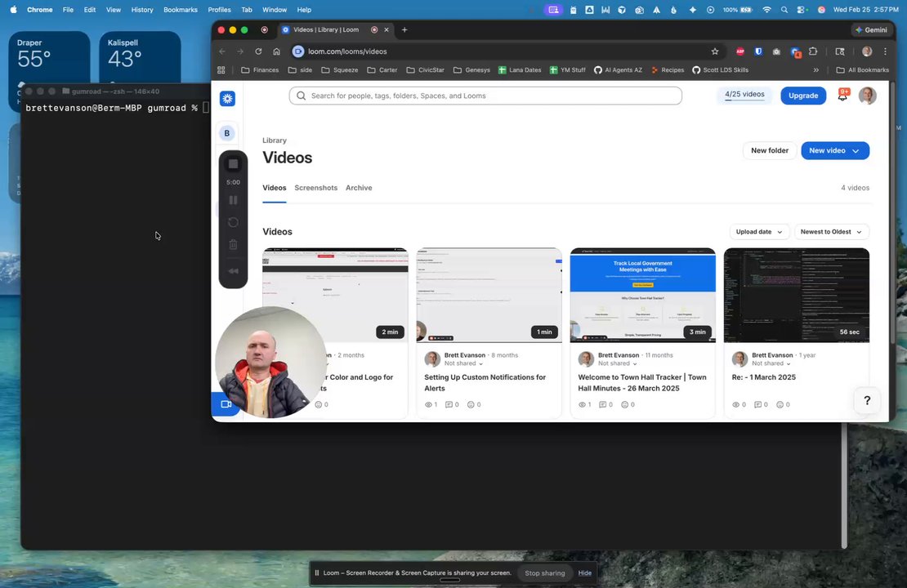Click the Kalispell weather widget
Image resolution: width=907 pixels, height=588 pixels.
[140, 56]
